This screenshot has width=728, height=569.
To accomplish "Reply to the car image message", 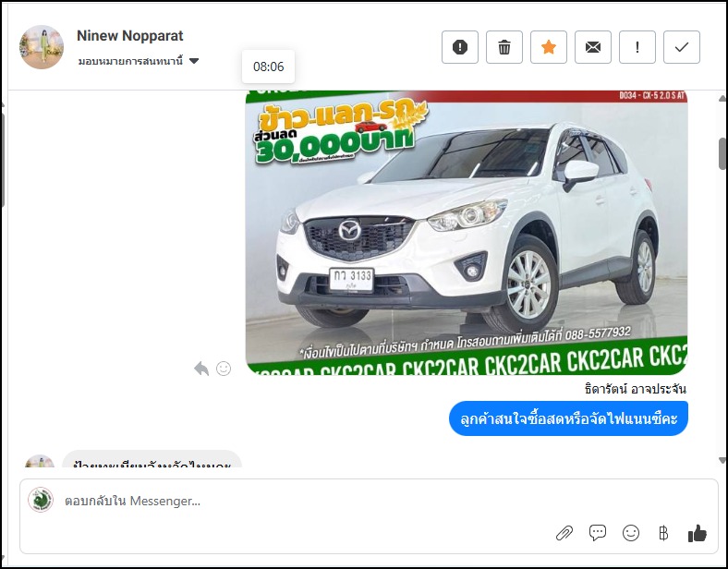I will click(201, 369).
